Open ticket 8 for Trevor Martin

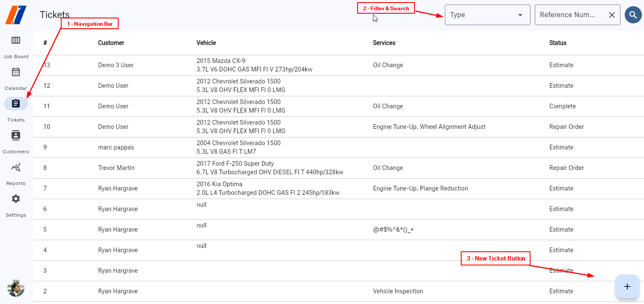(x=116, y=168)
